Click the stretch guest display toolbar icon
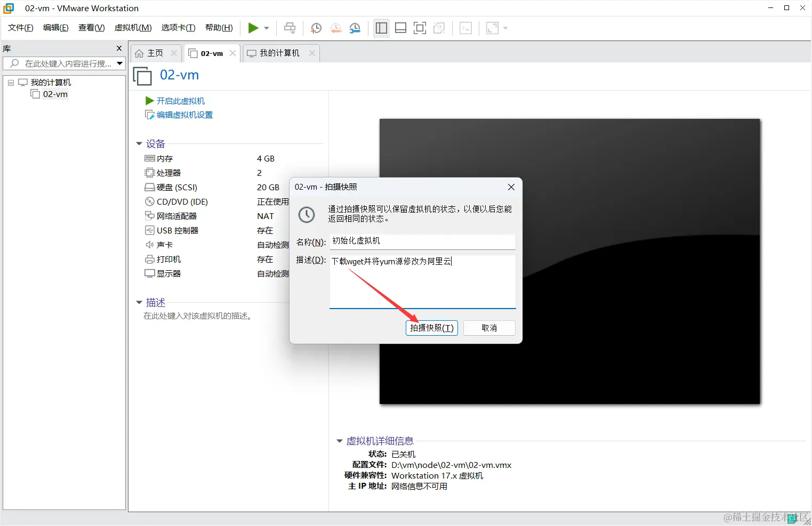This screenshot has width=812, height=526. [493, 28]
